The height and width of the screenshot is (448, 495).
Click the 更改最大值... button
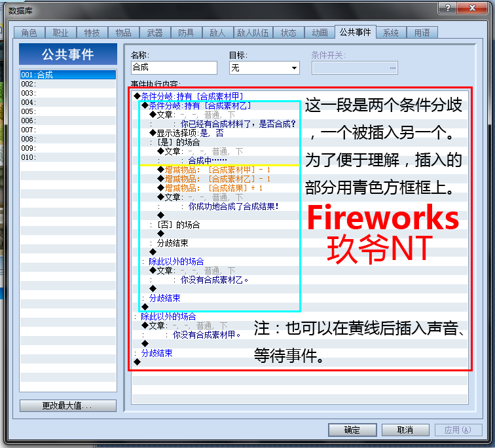tap(68, 405)
